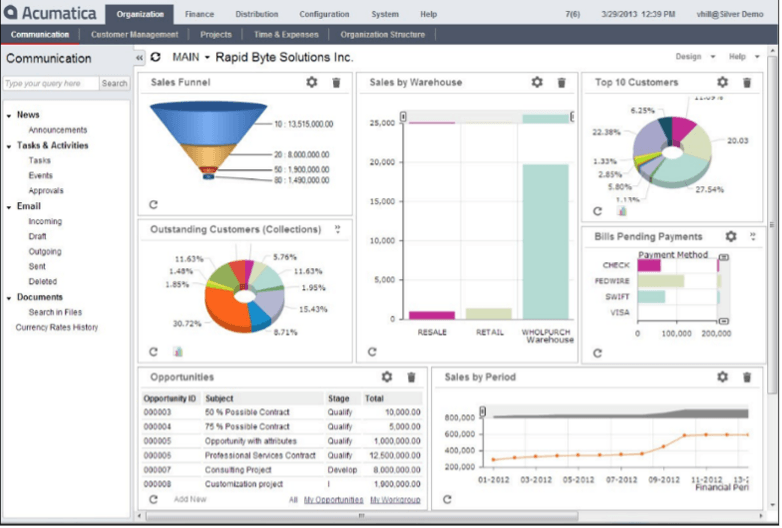The width and height of the screenshot is (782, 528).
Task: Open Top 10 Customers settings gear
Action: click(723, 82)
